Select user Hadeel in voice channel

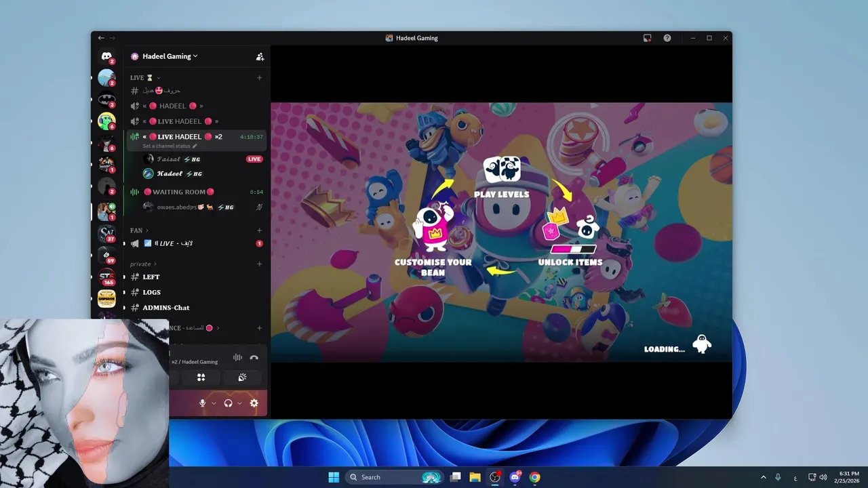pyautogui.click(x=202, y=174)
